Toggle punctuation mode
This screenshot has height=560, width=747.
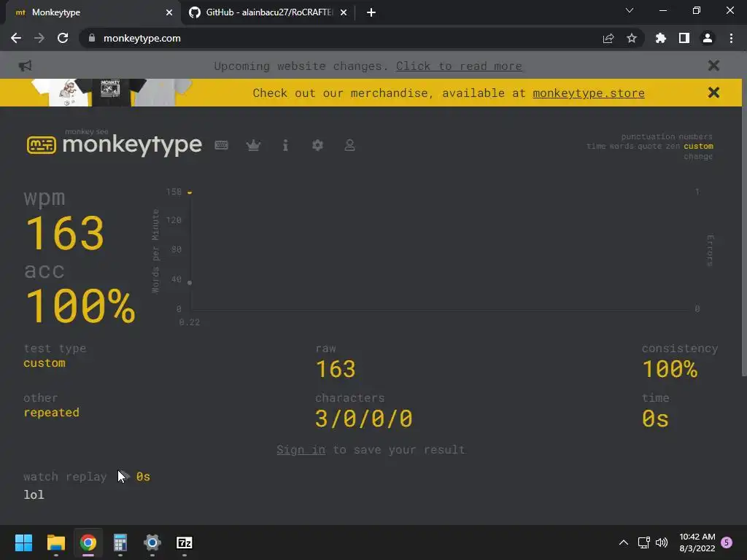point(648,136)
